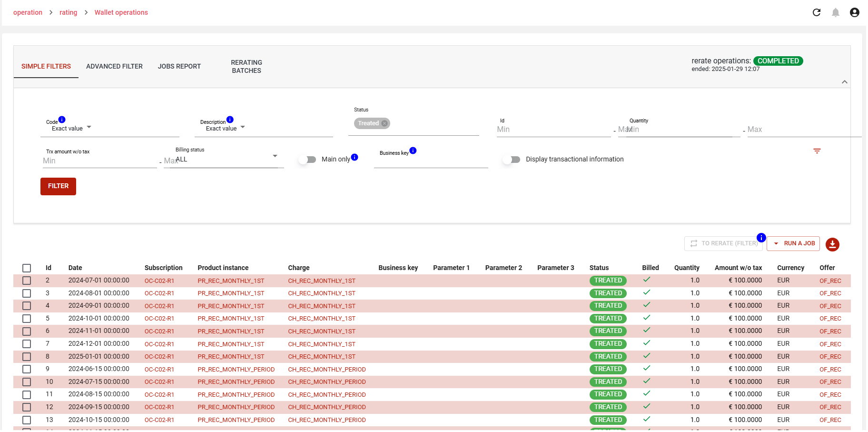This screenshot has width=868, height=432.
Task: Remove the Treated status chip
Action: tap(385, 123)
